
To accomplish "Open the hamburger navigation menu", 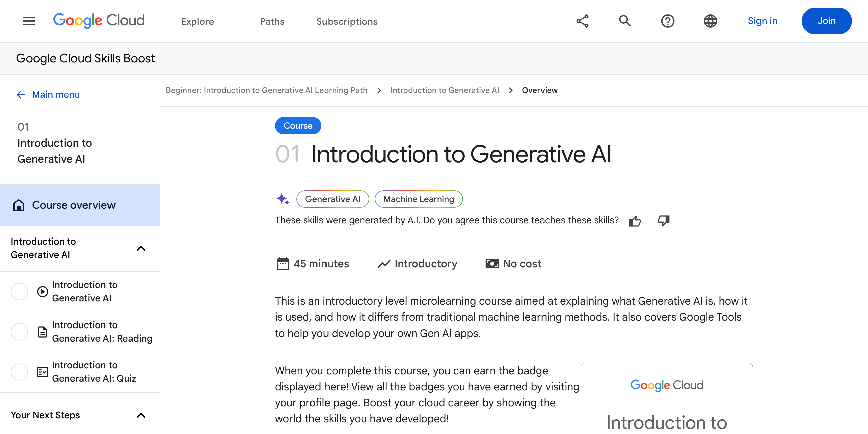I will tap(29, 21).
